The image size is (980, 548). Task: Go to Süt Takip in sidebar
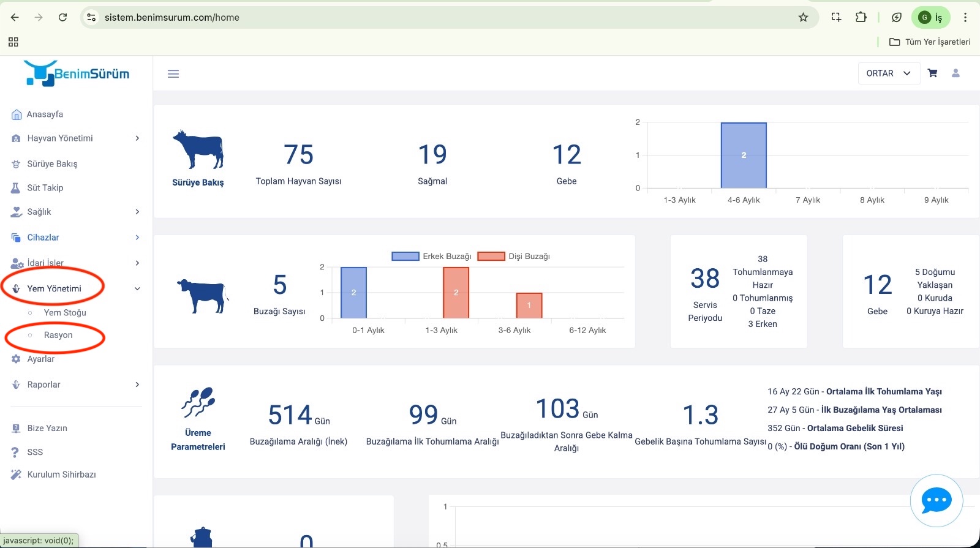45,188
